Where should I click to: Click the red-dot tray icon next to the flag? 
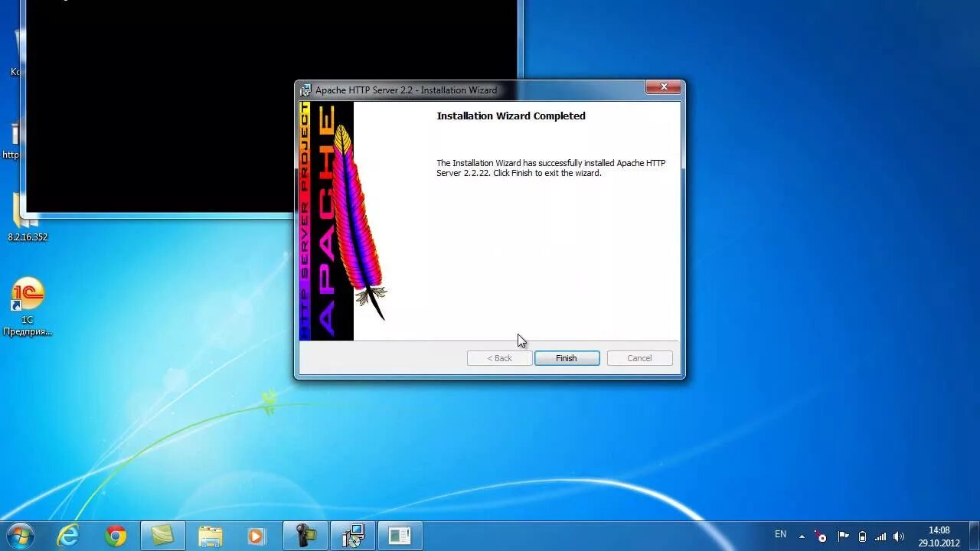coord(822,536)
